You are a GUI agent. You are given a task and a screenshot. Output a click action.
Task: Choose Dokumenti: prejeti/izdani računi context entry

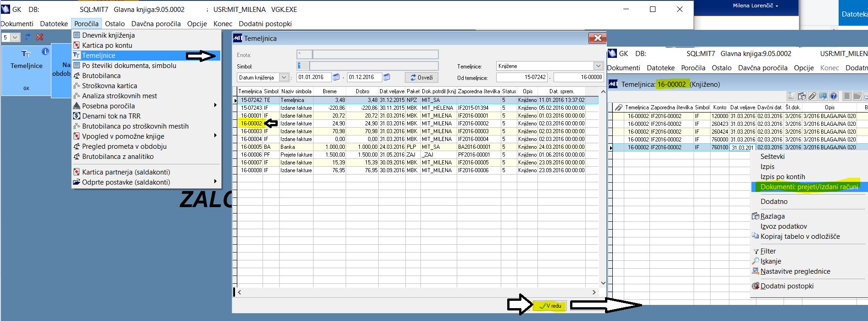tap(809, 187)
